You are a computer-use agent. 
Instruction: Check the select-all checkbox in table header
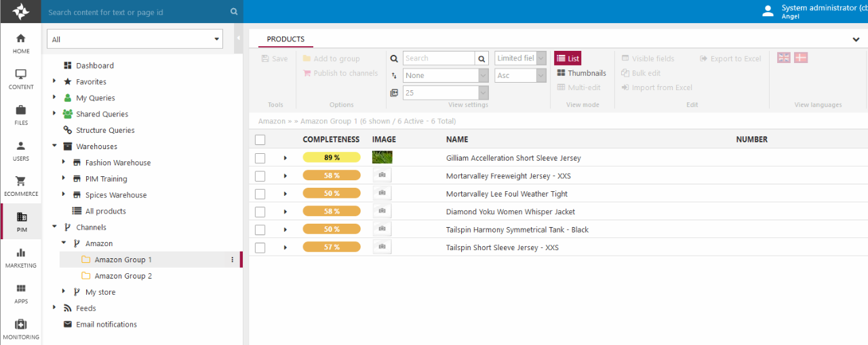[260, 140]
